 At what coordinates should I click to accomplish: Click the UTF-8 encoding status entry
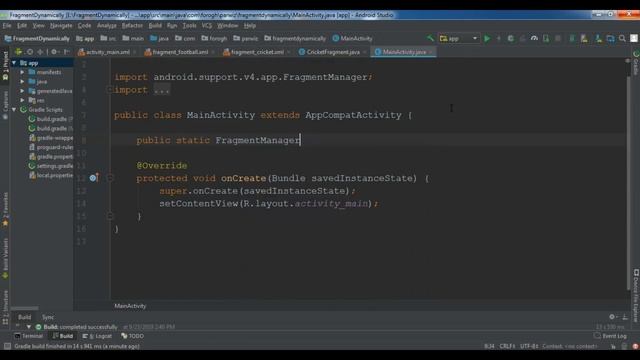tap(529, 346)
